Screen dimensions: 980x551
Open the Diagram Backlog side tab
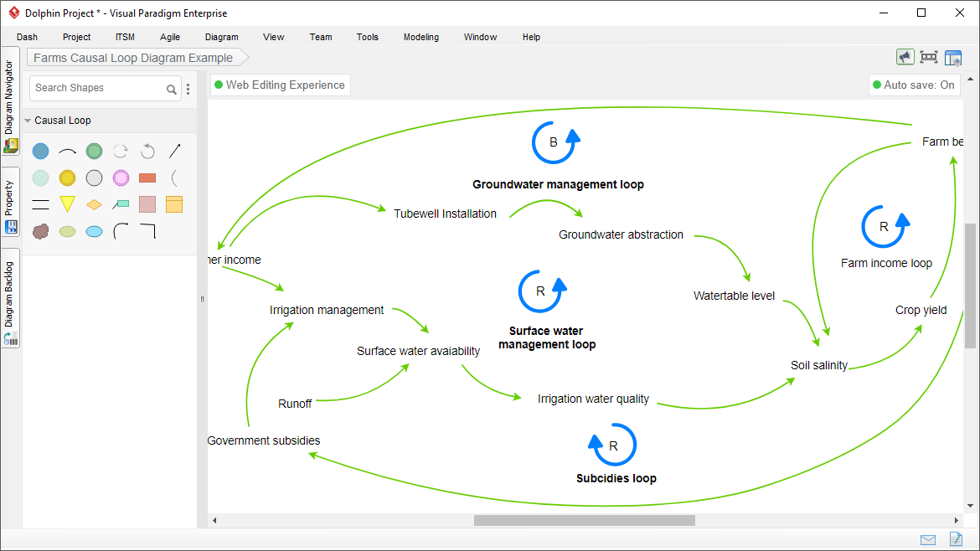pos(10,299)
